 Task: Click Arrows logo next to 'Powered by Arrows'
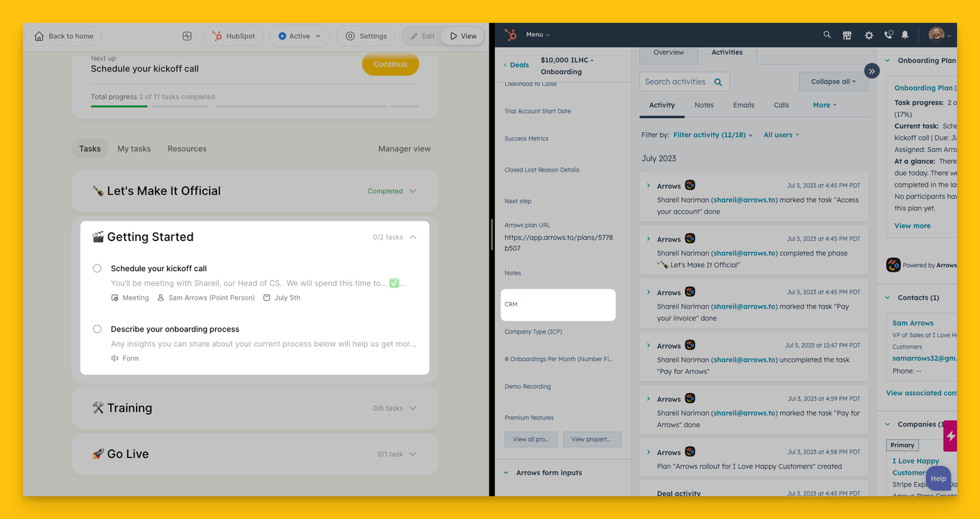894,265
